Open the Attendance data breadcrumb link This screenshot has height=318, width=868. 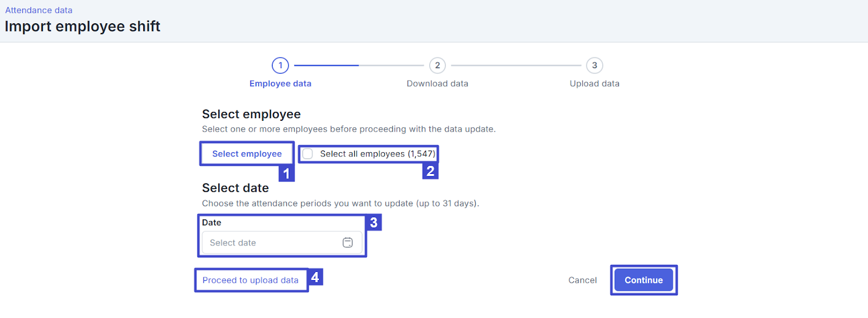39,10
